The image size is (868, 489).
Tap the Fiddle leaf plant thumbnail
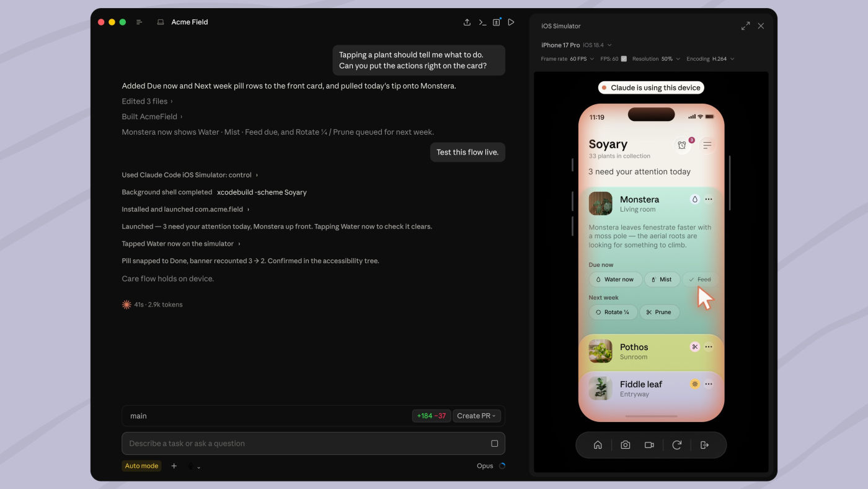coord(601,388)
